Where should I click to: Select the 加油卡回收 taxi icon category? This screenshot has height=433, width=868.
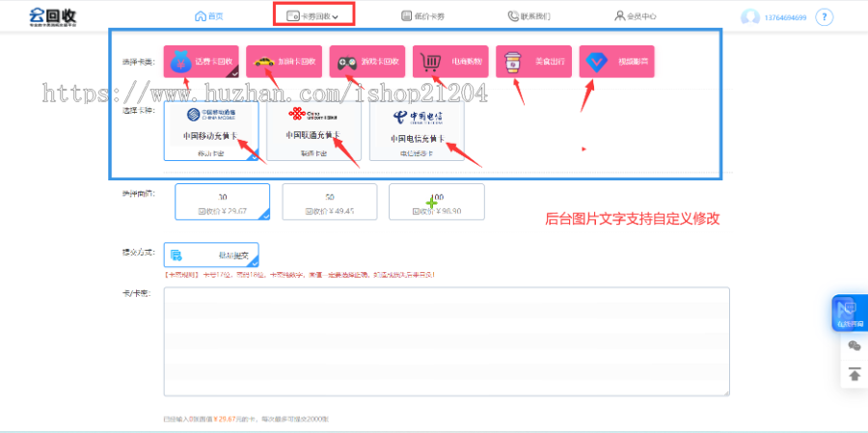[284, 62]
